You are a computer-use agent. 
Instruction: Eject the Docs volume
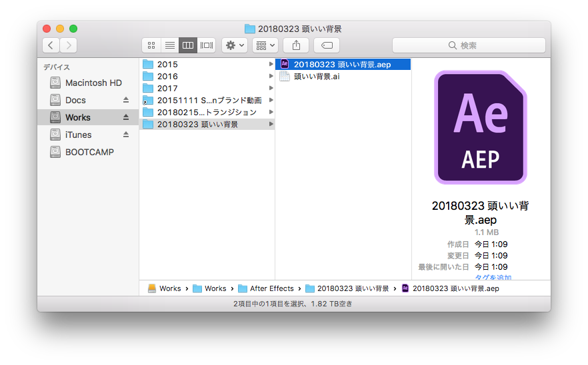coord(126,100)
